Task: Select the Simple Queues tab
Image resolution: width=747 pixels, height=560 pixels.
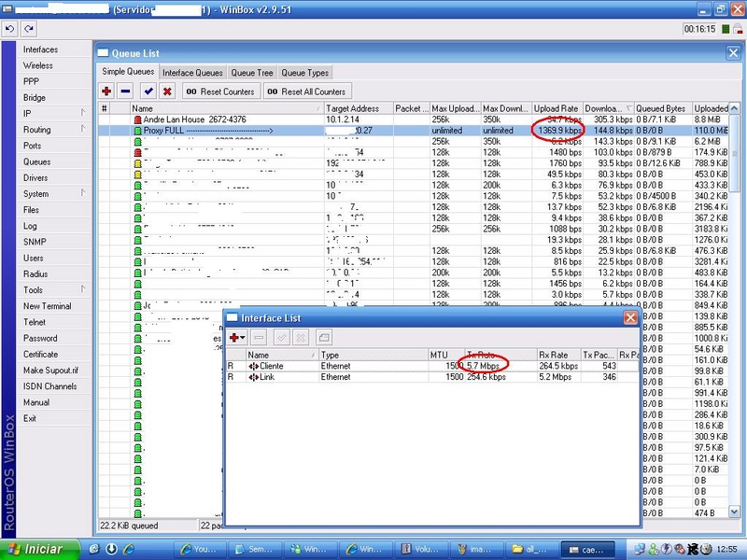Action: [x=128, y=72]
